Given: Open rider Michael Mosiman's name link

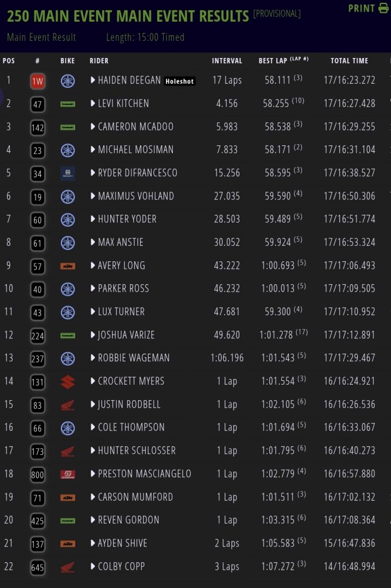Looking at the screenshot, I should pos(137,150).
